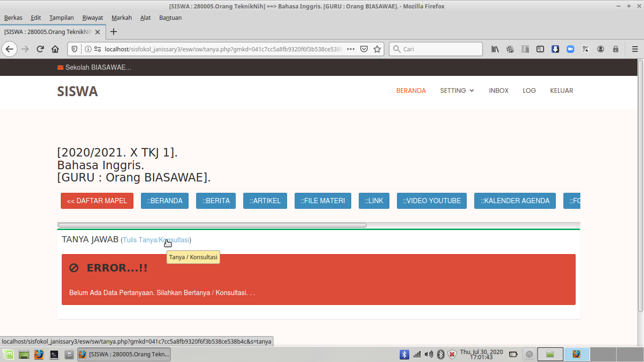This screenshot has width=644, height=362.
Task: Save page to Pocket
Action: point(364,49)
